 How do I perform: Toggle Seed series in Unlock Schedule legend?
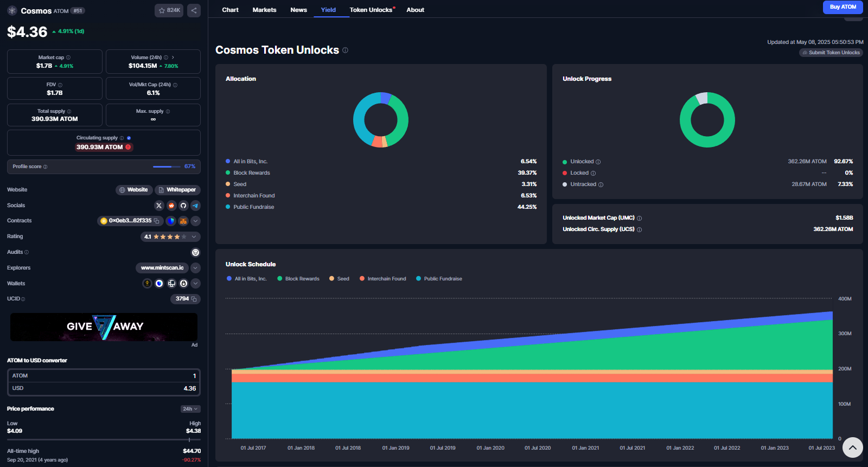[339, 279]
